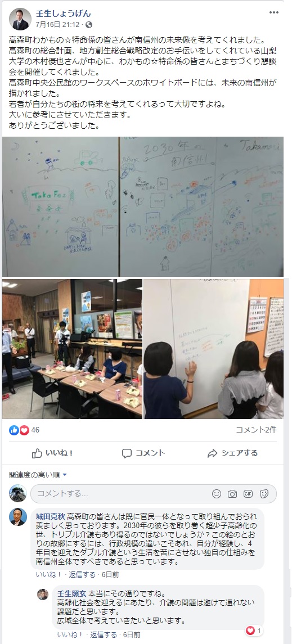The height and width of the screenshot is (644, 292).
Task: Open the whiteboard drawing photo
Action: 143,206
